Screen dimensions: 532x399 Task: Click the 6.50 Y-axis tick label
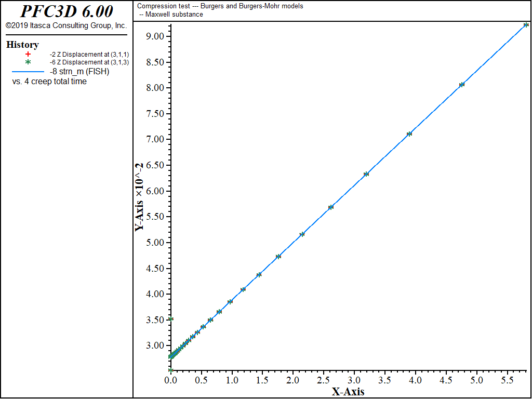tap(155, 165)
